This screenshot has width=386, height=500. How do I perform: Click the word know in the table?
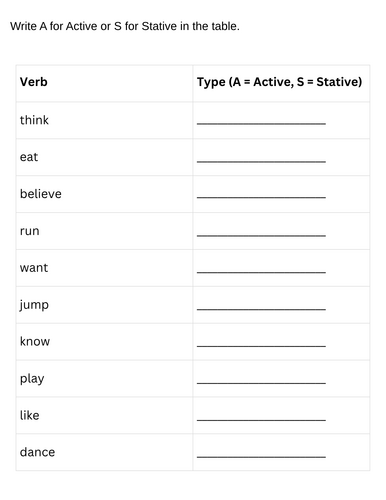click(x=35, y=341)
